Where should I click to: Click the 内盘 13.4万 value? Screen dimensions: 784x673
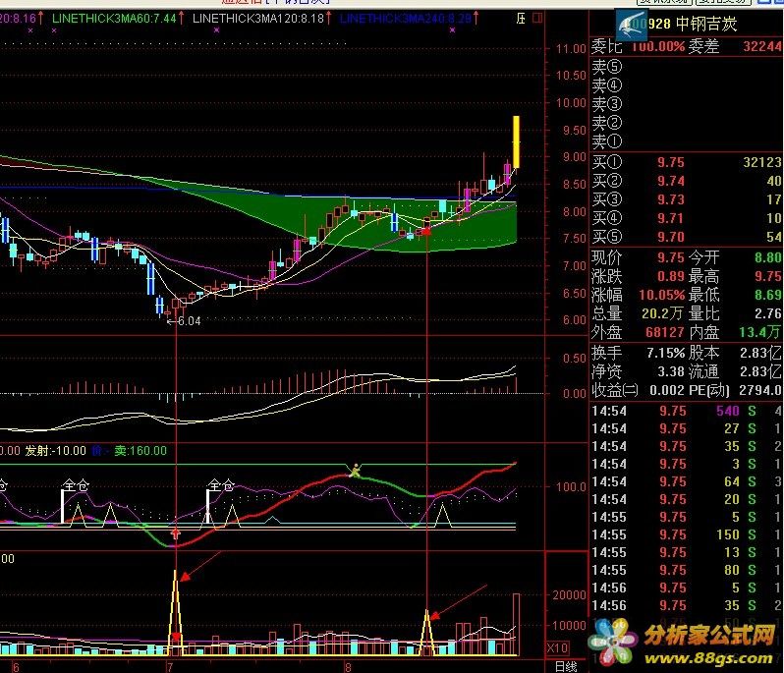click(760, 332)
